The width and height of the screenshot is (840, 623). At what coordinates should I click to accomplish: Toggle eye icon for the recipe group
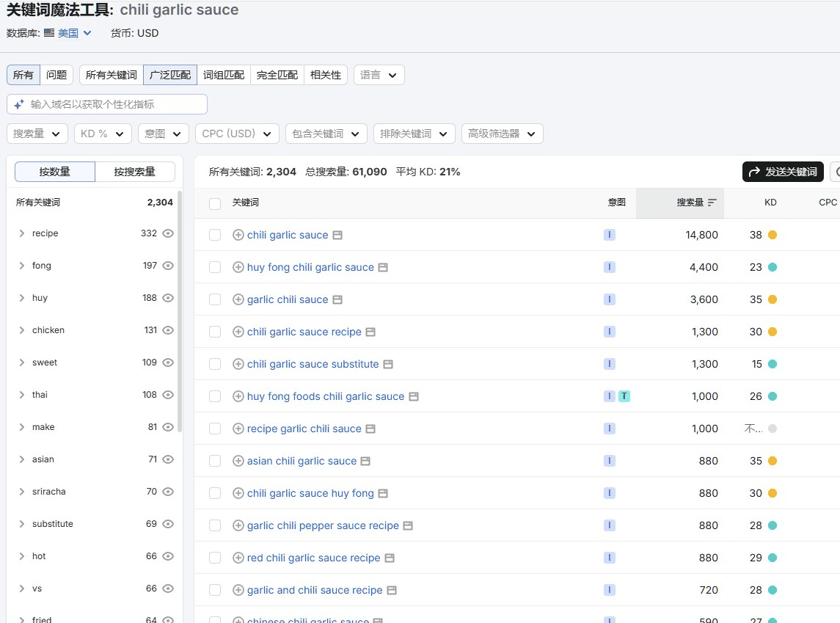[x=168, y=233]
